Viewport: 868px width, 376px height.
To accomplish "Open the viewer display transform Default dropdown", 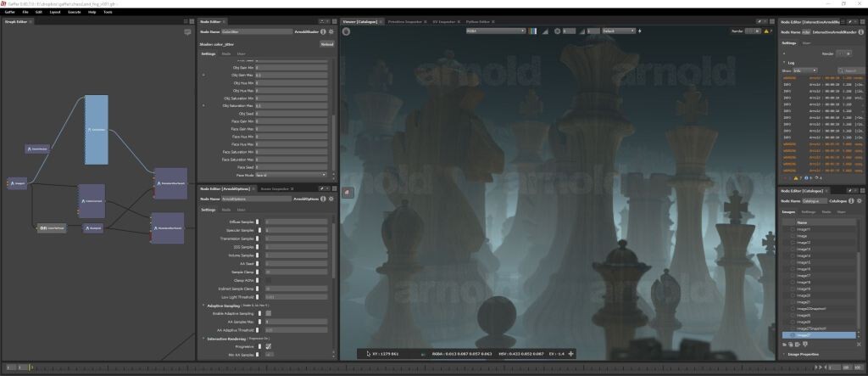I will [x=618, y=31].
